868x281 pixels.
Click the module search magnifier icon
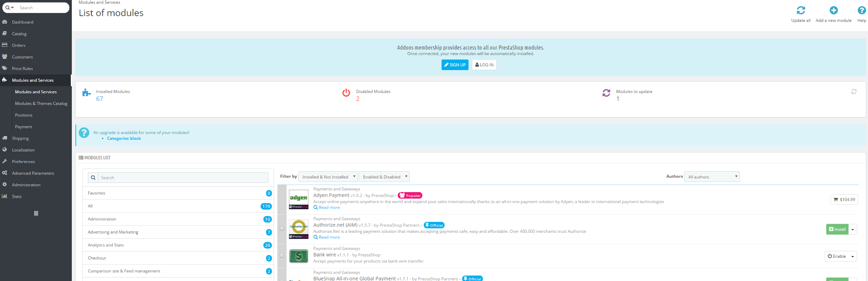[x=93, y=178]
